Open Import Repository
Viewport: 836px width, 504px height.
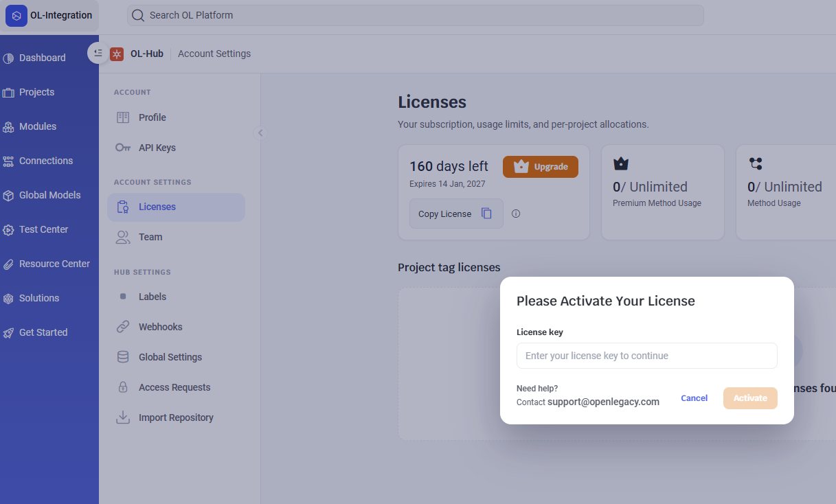tap(176, 417)
